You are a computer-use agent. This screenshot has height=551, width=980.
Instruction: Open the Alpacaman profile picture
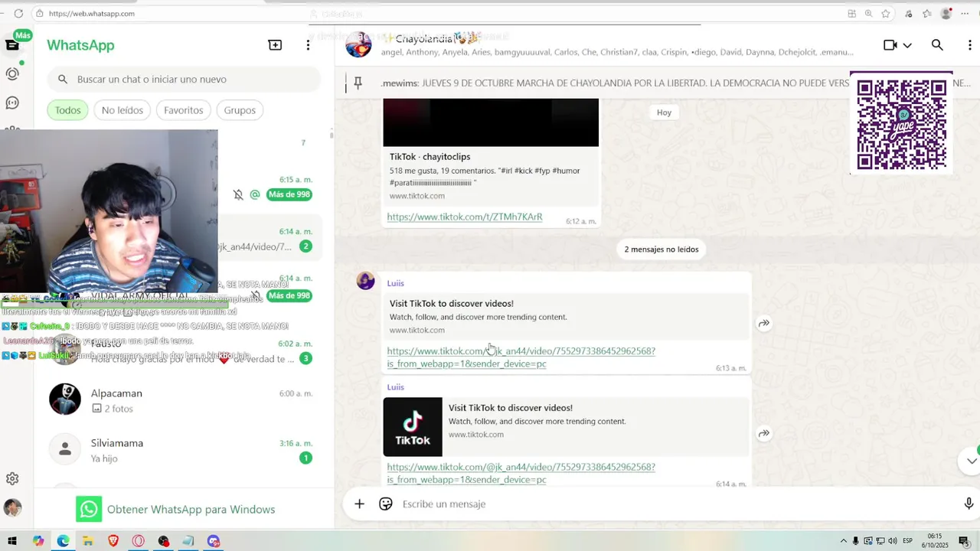[65, 399]
